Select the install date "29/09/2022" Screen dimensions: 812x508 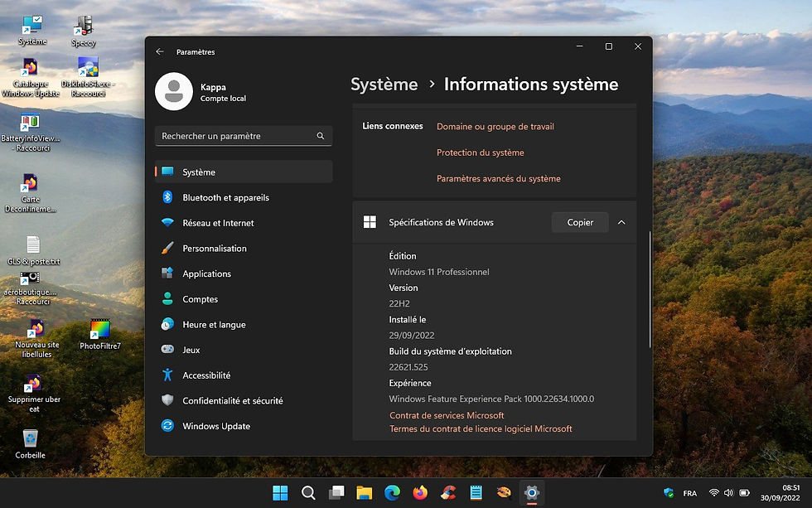click(412, 336)
